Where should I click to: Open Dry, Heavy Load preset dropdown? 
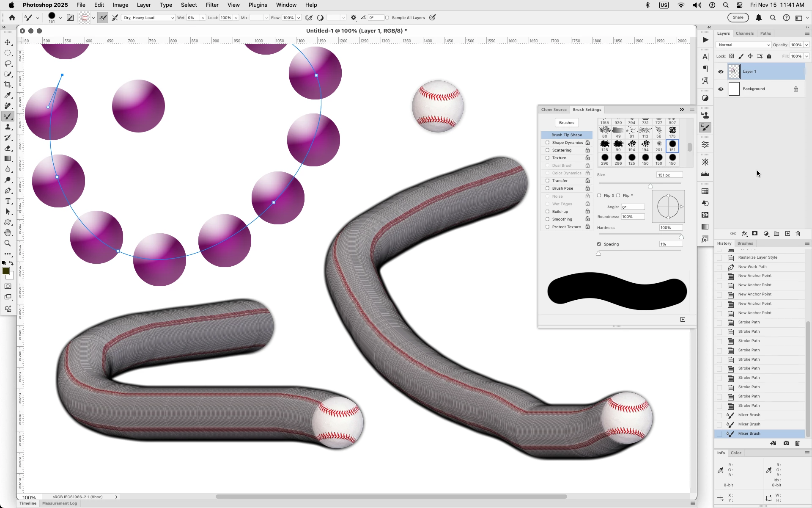pyautogui.click(x=148, y=18)
